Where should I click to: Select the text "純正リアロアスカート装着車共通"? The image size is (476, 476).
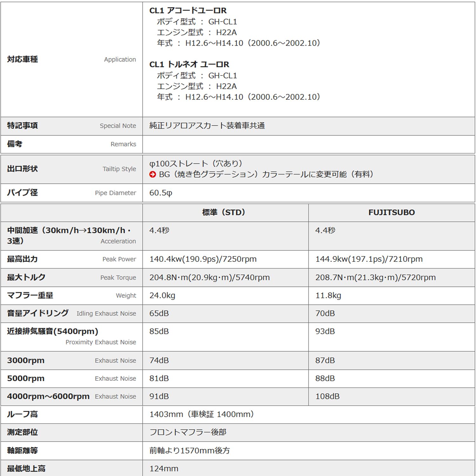[x=207, y=126]
